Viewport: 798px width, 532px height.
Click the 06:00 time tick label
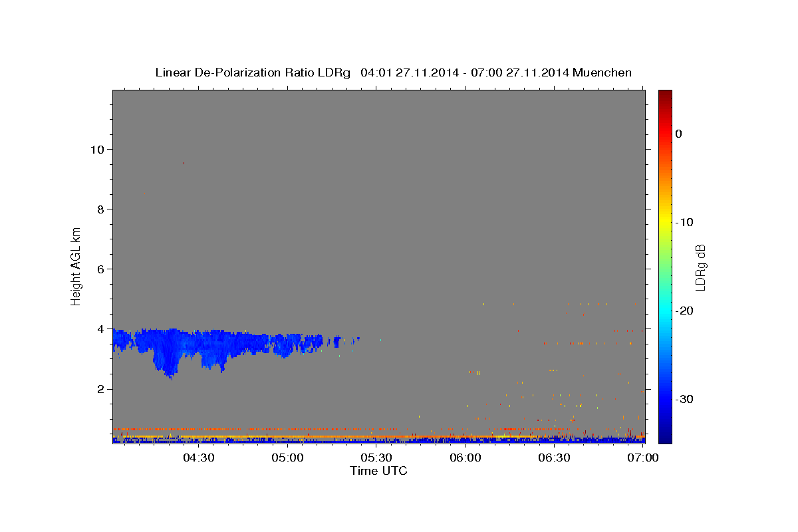(465, 458)
